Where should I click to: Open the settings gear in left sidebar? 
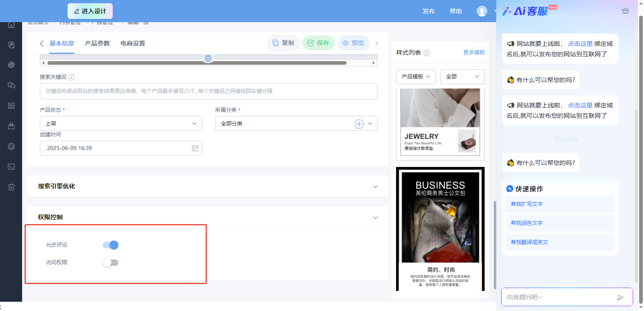pyautogui.click(x=11, y=146)
